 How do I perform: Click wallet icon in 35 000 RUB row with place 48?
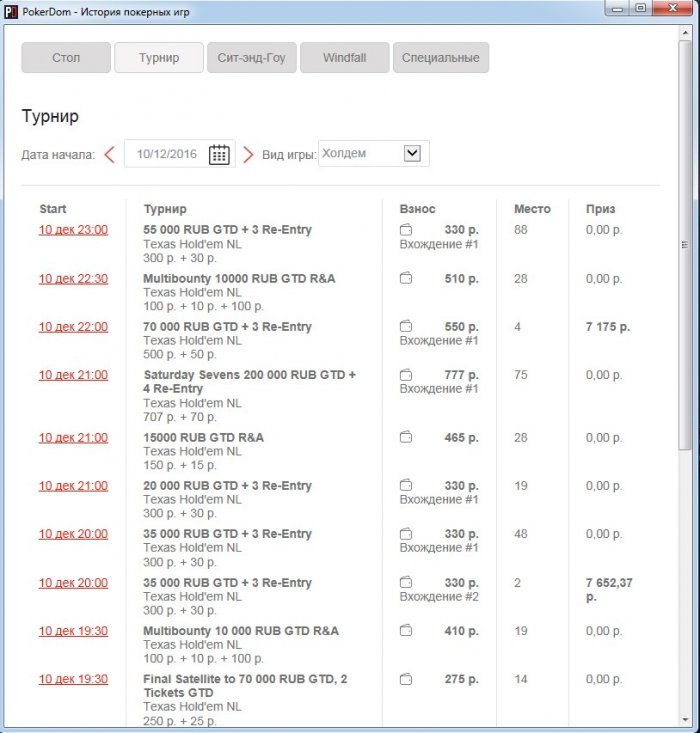point(406,534)
